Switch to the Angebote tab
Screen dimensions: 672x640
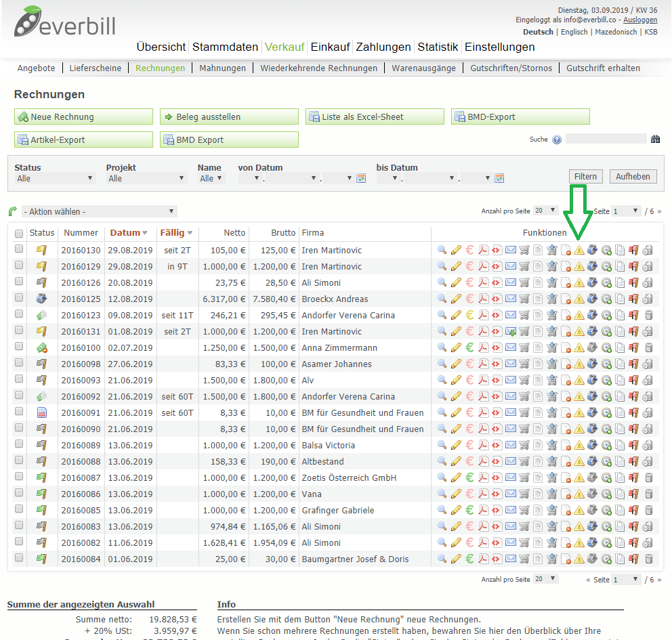36,68
